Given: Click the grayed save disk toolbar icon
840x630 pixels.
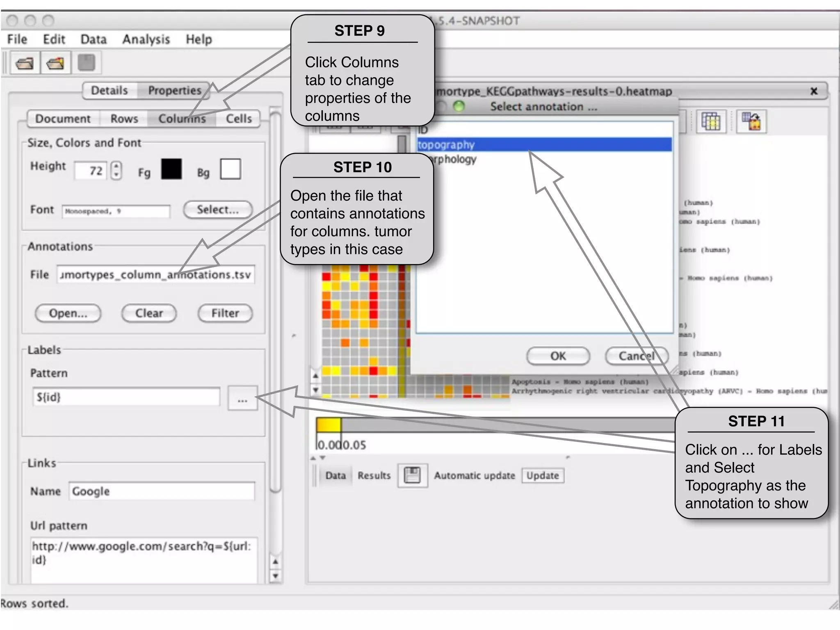Looking at the screenshot, I should (87, 63).
